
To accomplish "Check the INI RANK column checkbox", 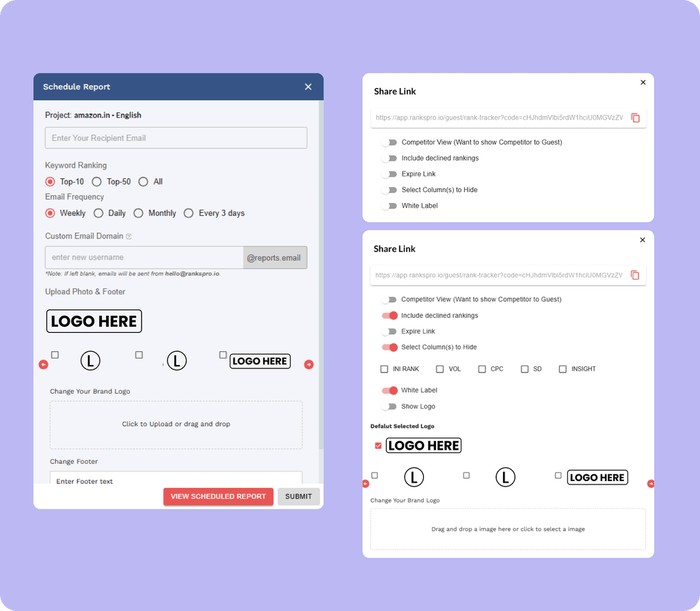I will point(384,369).
